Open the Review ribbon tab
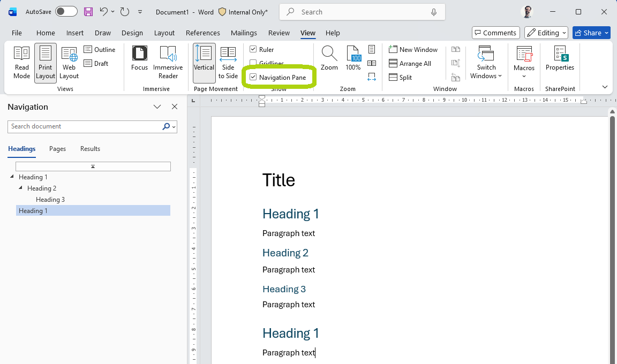The width and height of the screenshot is (617, 364). (279, 33)
